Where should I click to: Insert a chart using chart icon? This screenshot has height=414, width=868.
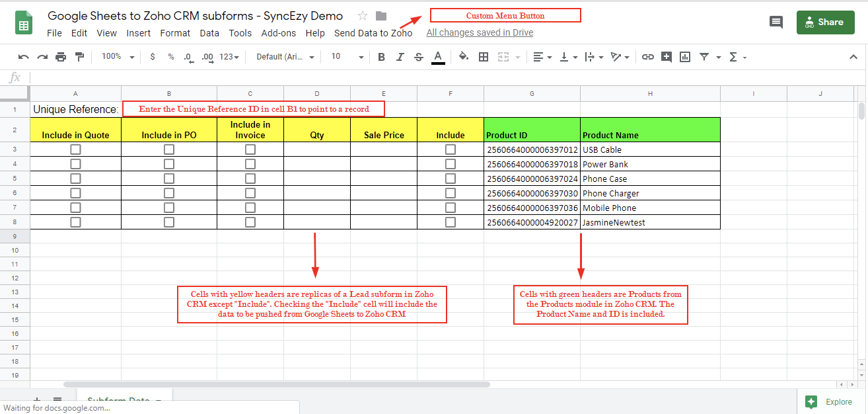click(x=685, y=57)
